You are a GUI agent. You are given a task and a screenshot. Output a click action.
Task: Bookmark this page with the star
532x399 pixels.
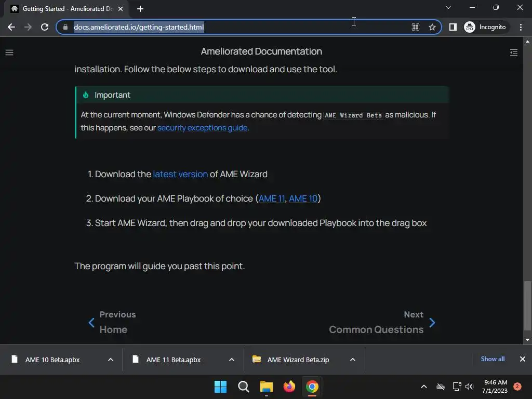click(x=432, y=27)
